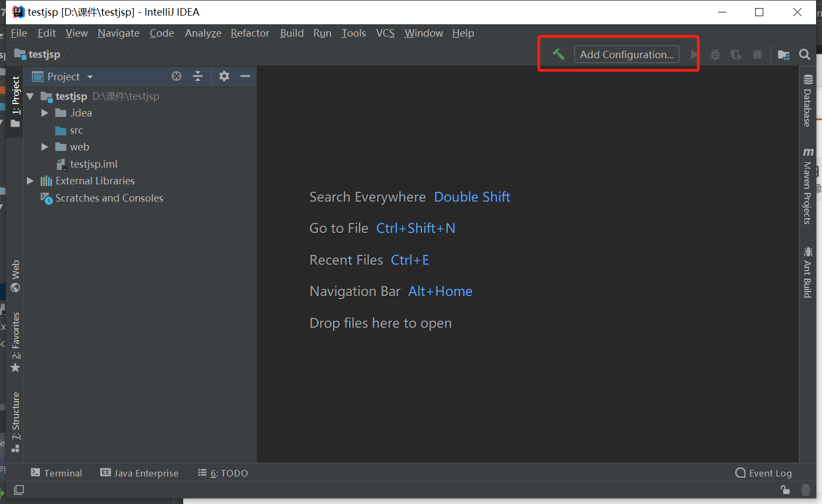Click the greyed-out Run arrow in toolbar
The width and height of the screenshot is (822, 504).
pos(695,54)
